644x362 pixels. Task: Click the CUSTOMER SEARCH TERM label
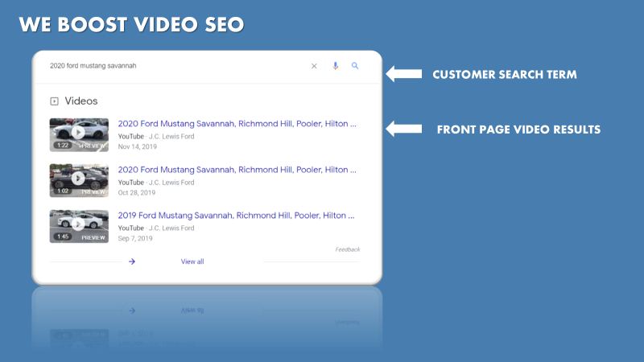tap(505, 74)
